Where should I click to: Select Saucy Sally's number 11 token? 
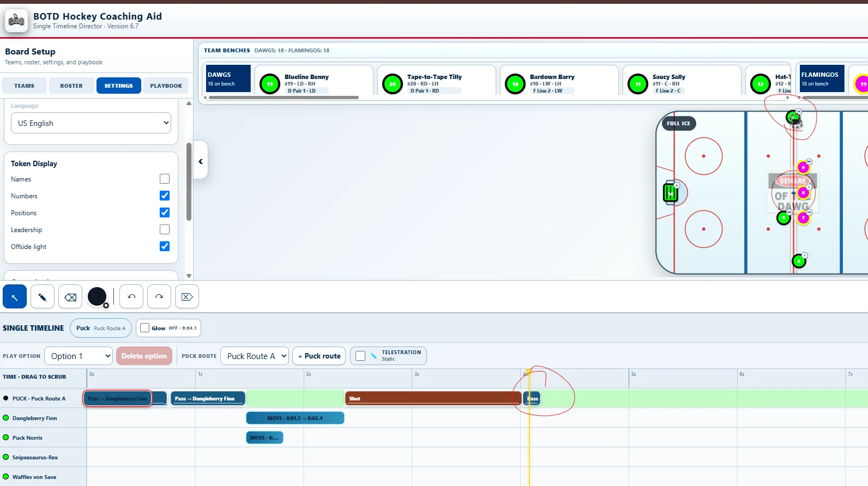[638, 84]
